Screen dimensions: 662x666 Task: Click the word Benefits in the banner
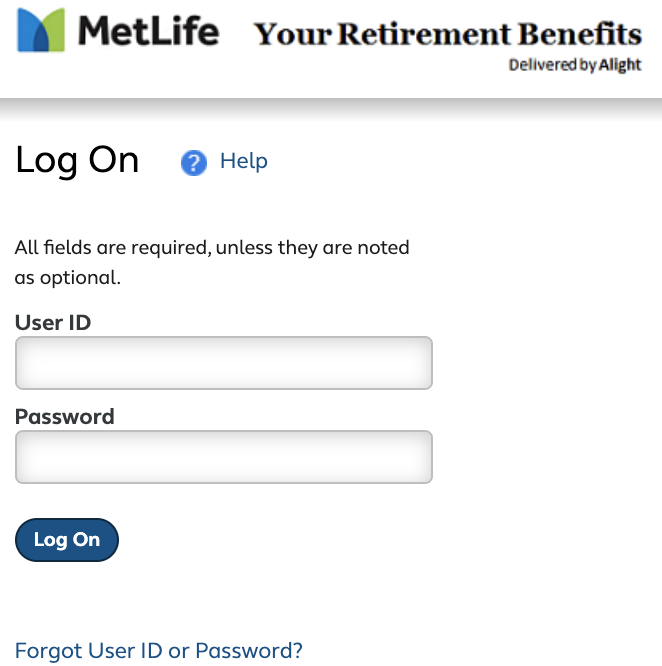pos(580,34)
